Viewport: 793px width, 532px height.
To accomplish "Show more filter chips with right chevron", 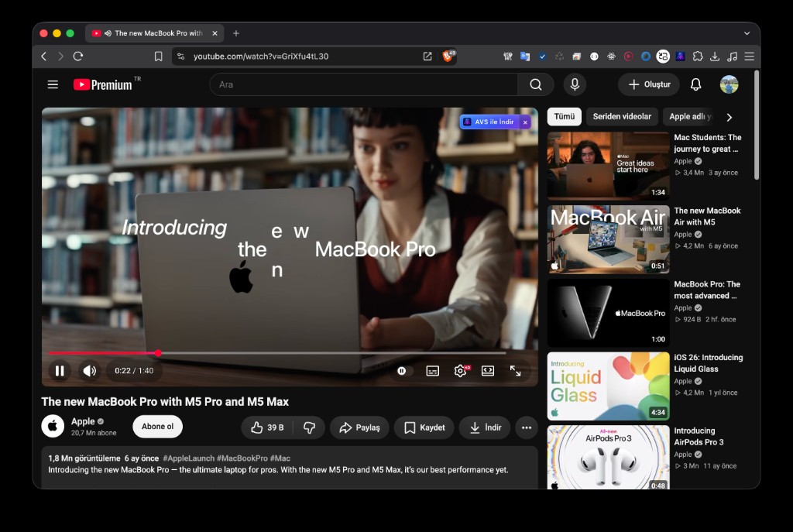I will point(729,118).
